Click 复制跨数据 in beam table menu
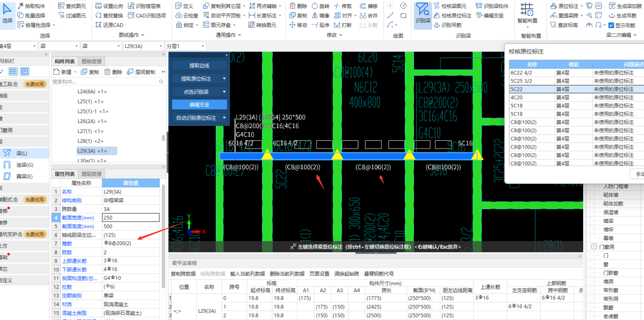 (x=183, y=274)
